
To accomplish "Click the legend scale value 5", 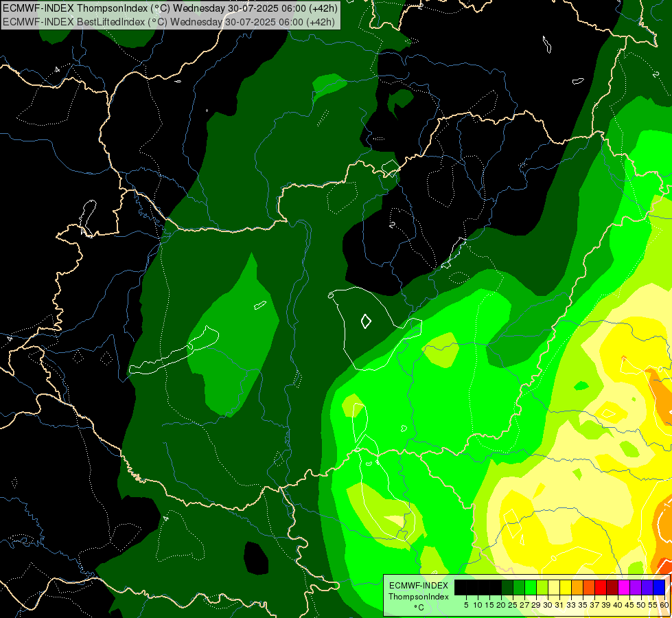I will tap(466, 605).
